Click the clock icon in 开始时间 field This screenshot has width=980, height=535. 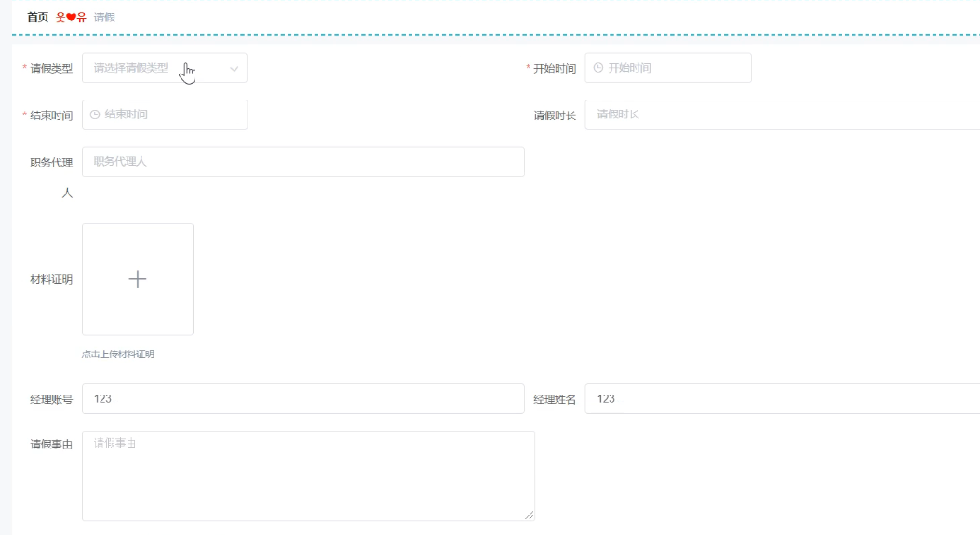597,68
